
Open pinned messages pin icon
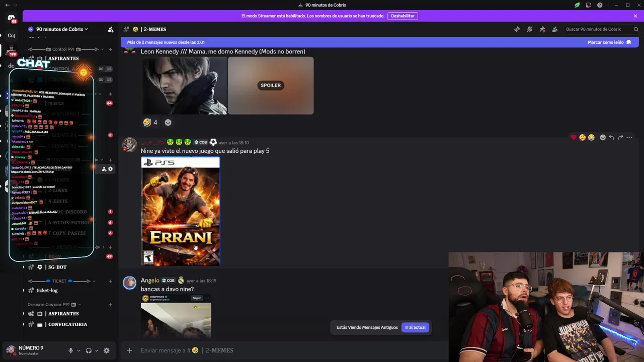[542, 29]
